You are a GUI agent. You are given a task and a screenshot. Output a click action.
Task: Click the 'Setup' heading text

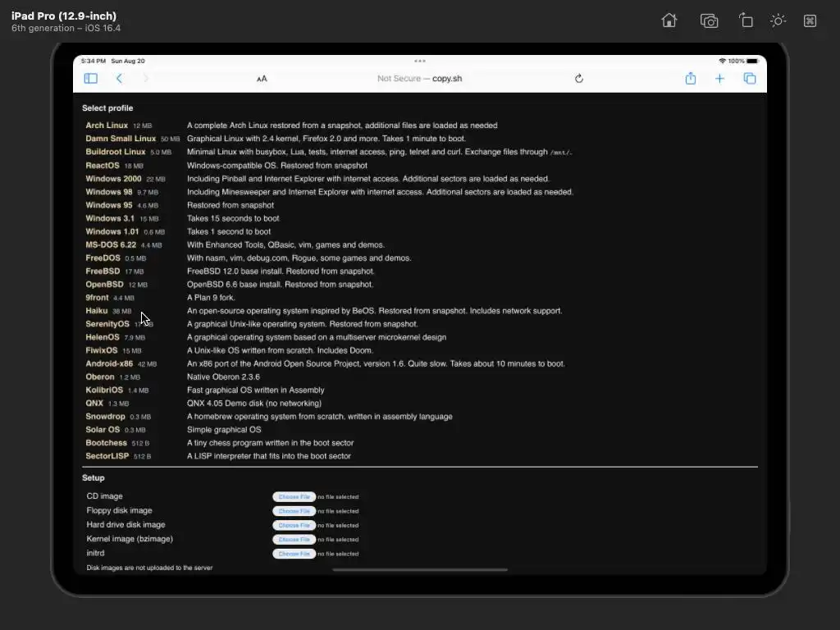(94, 477)
